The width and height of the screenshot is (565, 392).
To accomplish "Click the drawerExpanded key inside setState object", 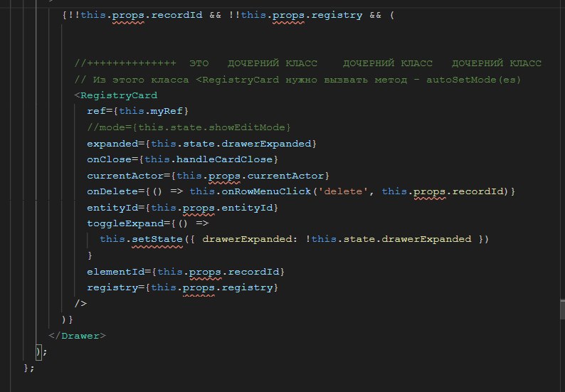I will [247, 239].
